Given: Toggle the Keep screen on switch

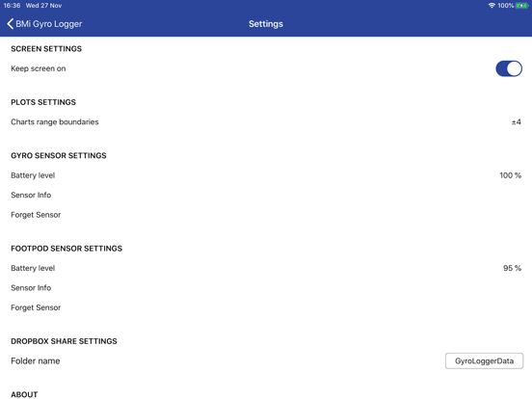Looking at the screenshot, I should pyautogui.click(x=509, y=68).
